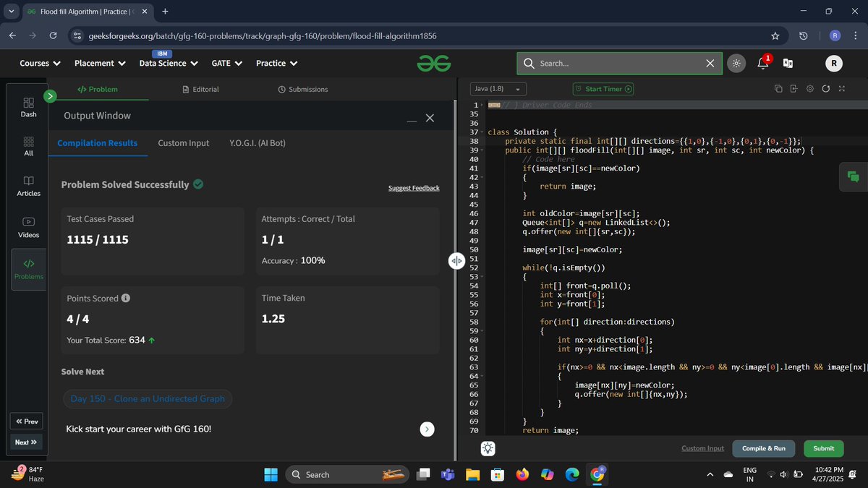The image size is (868, 488).
Task: Click the Custom Input link below editor
Action: pos(702,448)
